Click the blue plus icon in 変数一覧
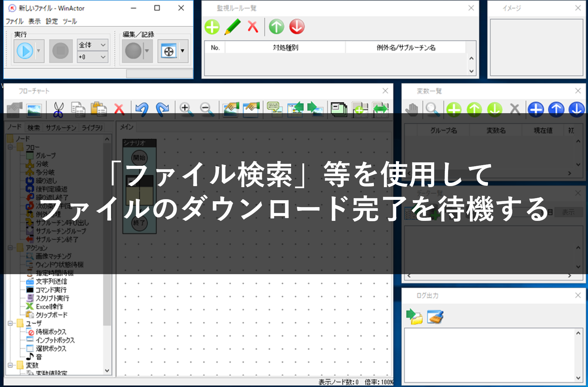588x387 pixels. [536, 109]
